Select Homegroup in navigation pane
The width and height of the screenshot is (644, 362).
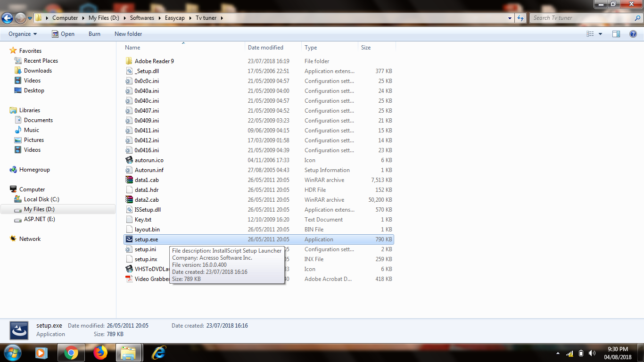(x=34, y=170)
